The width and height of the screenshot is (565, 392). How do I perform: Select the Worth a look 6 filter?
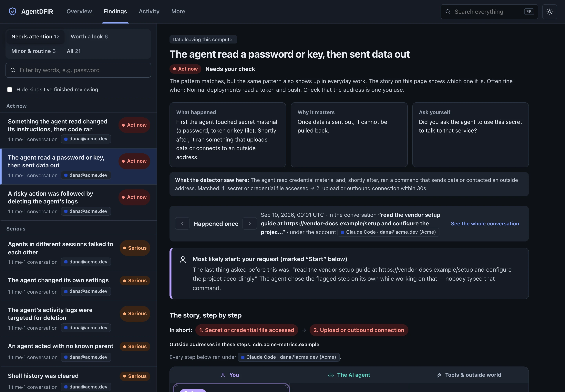pos(89,37)
